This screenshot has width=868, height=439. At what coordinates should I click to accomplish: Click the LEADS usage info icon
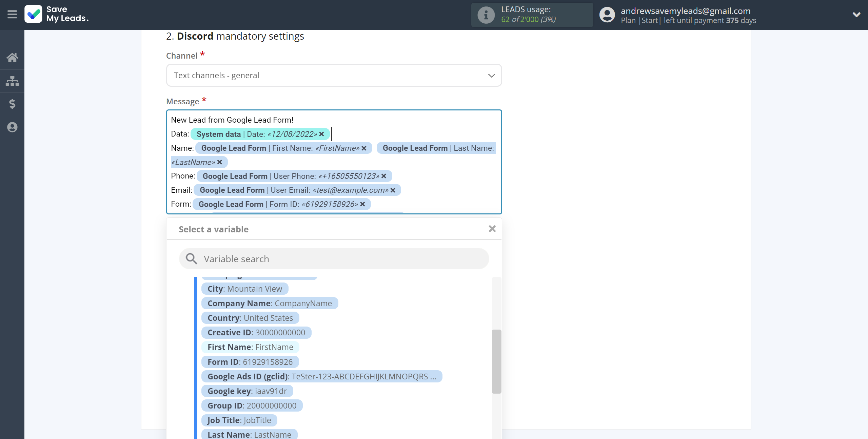tap(486, 15)
